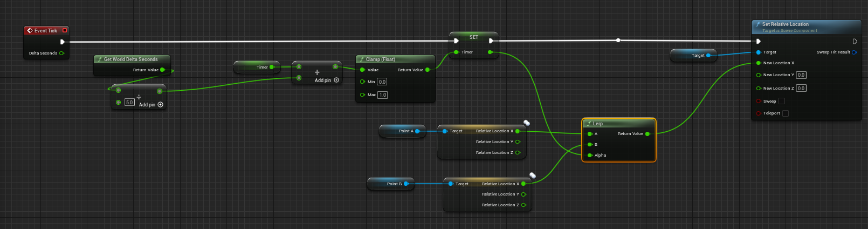Screen dimensions: 868x229
Task: Click the Lerp Alpha input pin
Action: pos(590,155)
